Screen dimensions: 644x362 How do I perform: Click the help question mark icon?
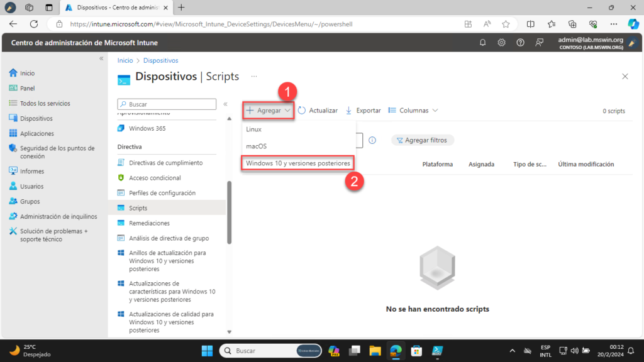pos(520,43)
